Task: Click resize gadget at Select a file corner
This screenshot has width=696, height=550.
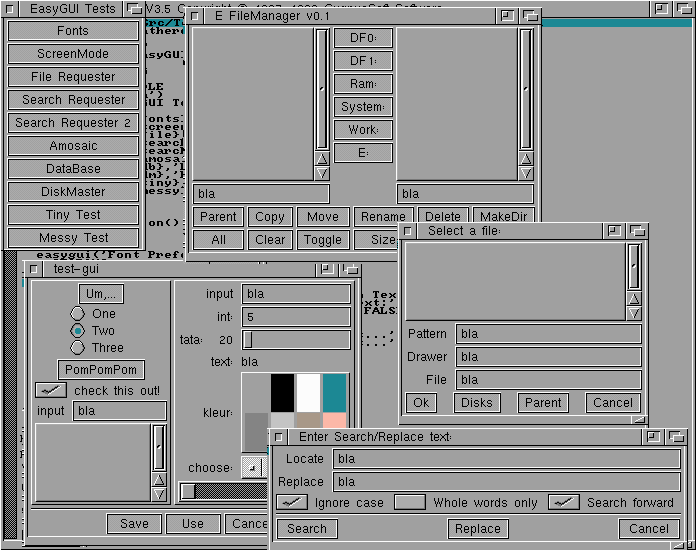Action: click(x=639, y=419)
